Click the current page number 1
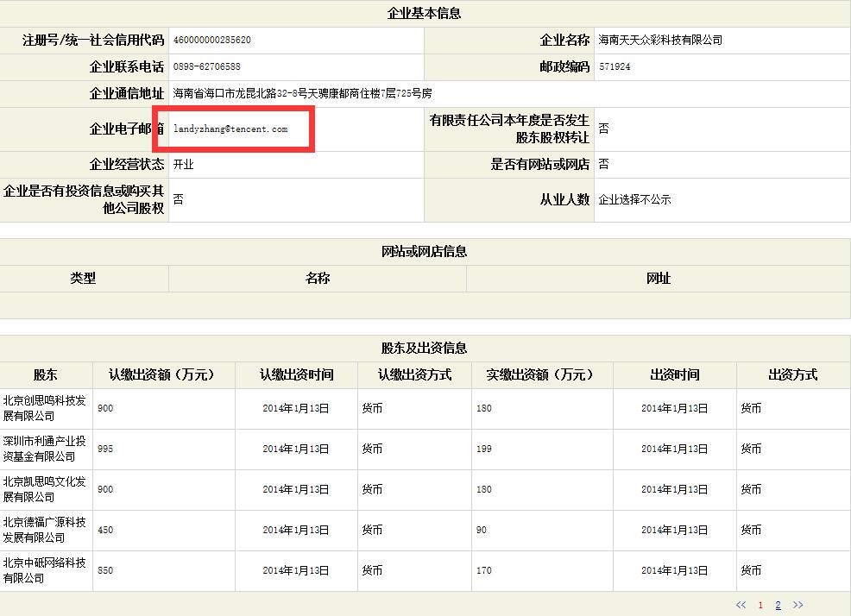Screen dimensions: 851x616 click(x=760, y=605)
